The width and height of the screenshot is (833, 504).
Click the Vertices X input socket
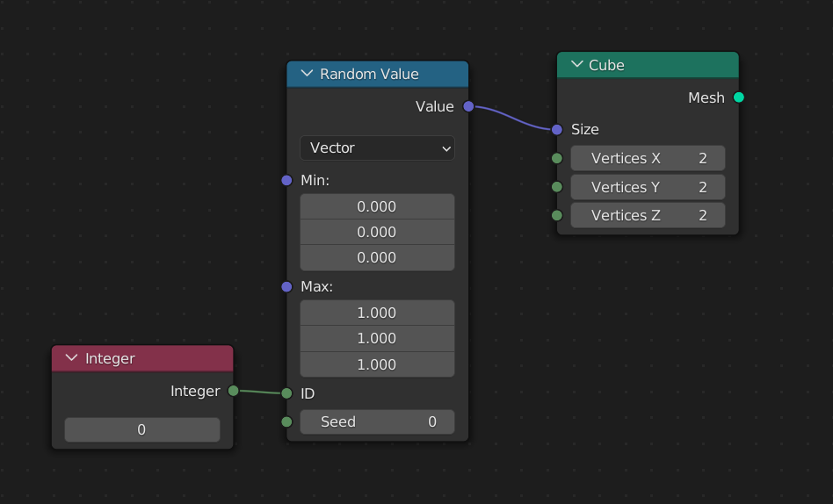pos(556,158)
